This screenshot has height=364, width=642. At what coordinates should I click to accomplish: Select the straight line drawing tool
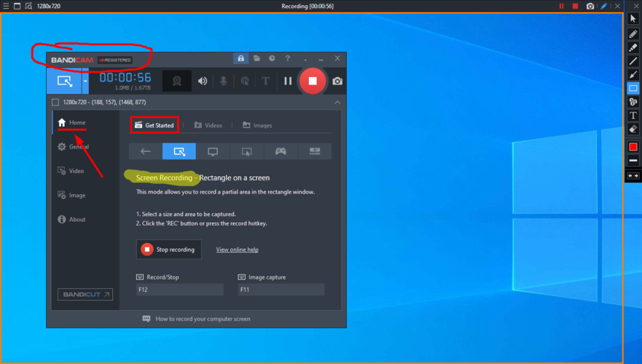(633, 61)
